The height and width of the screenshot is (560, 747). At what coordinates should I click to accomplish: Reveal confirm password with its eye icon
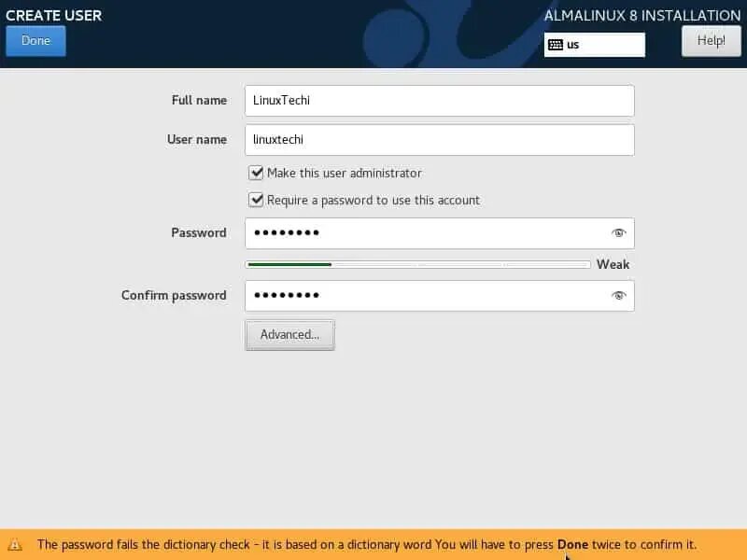(618, 296)
